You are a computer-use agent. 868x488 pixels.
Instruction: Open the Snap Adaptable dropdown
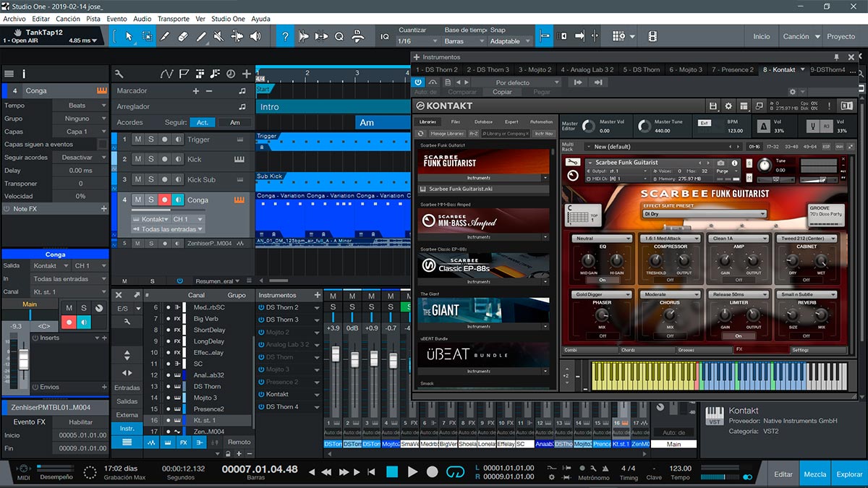click(x=511, y=41)
